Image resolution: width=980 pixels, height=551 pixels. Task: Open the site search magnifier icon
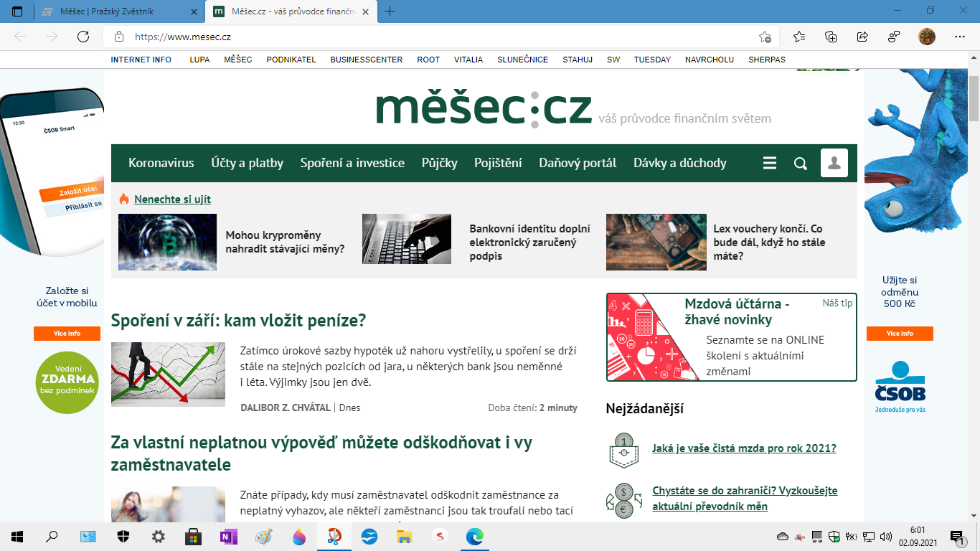point(800,163)
